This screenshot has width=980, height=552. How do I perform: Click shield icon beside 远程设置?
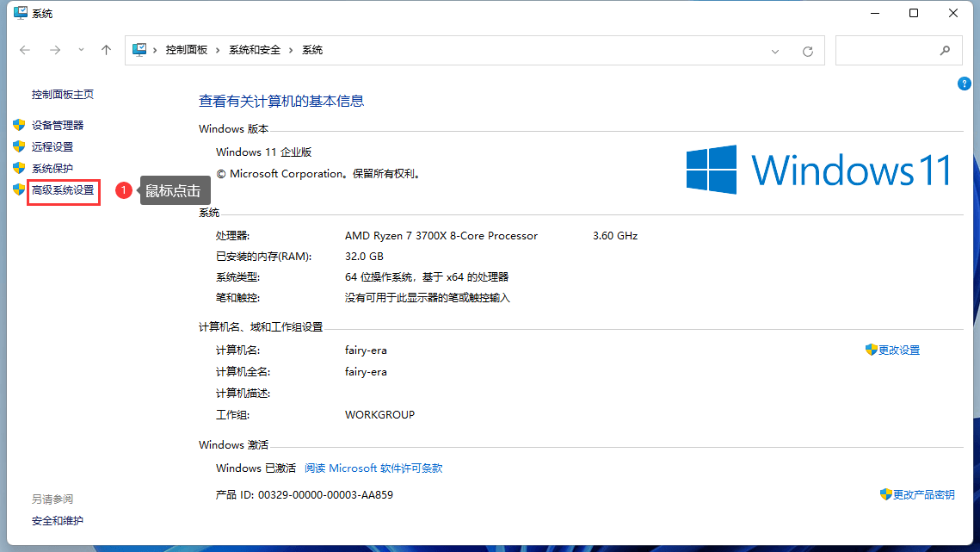coord(19,146)
